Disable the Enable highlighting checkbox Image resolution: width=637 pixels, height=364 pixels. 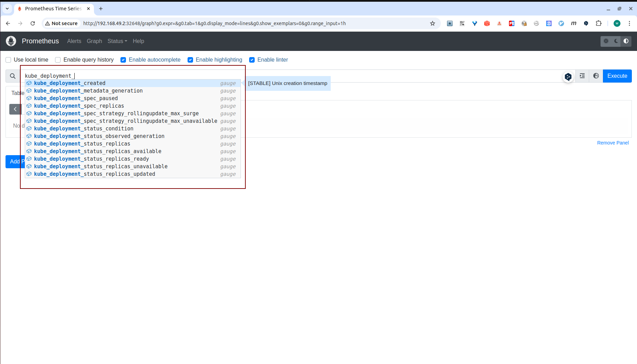(x=190, y=60)
